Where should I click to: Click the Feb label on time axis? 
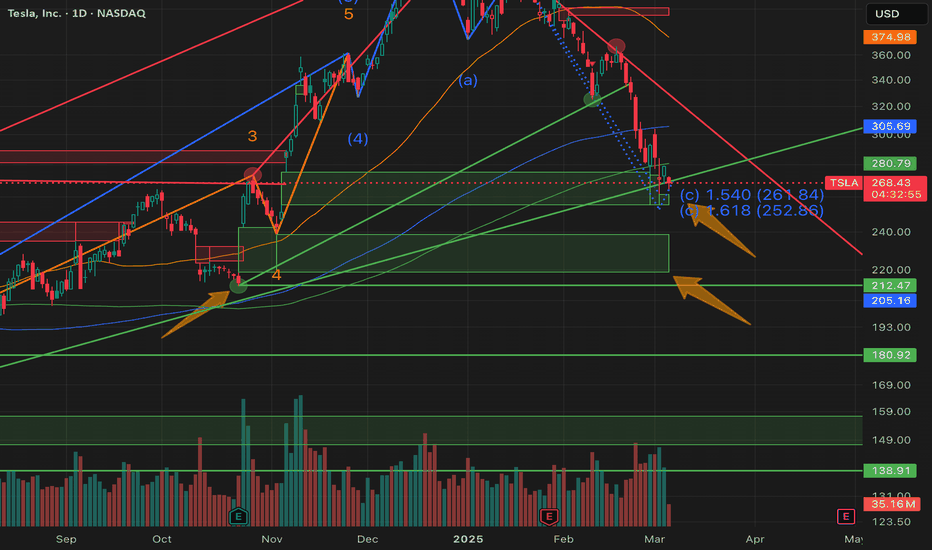[x=563, y=539]
